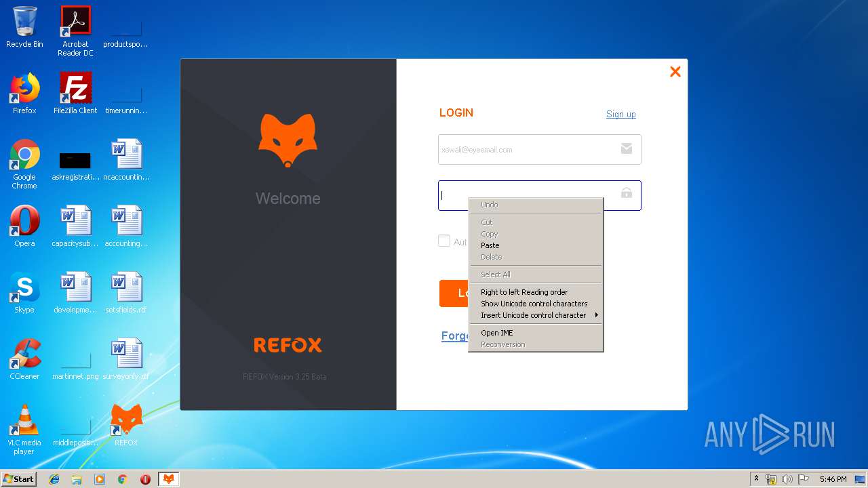Open askregistrati black thumbnail file
This screenshot has height=488, width=868.
[x=75, y=165]
